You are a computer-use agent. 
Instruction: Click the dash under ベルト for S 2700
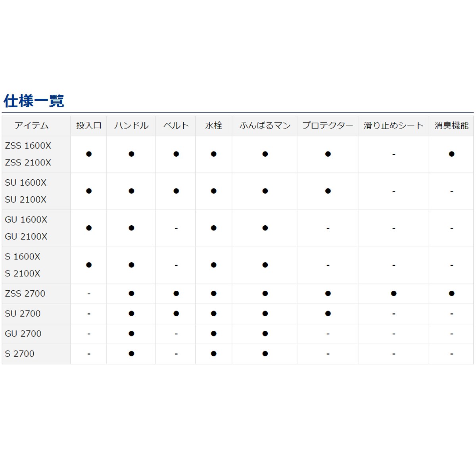pyautogui.click(x=175, y=353)
